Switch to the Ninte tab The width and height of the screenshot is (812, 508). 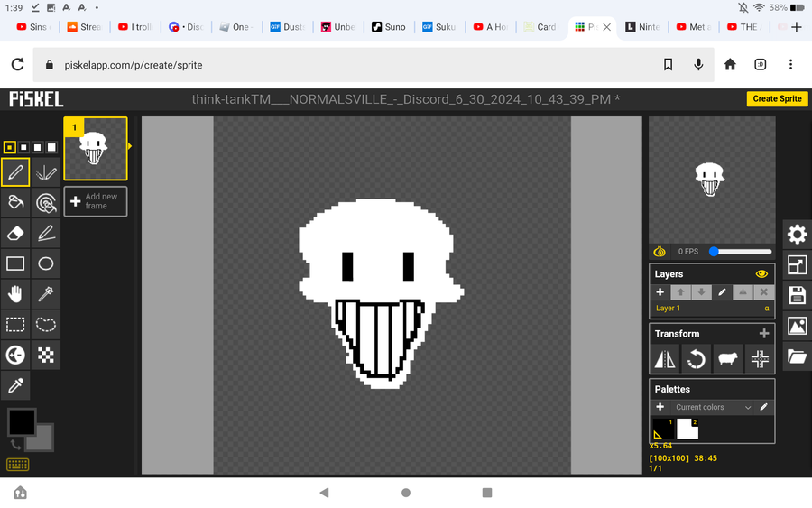642,27
